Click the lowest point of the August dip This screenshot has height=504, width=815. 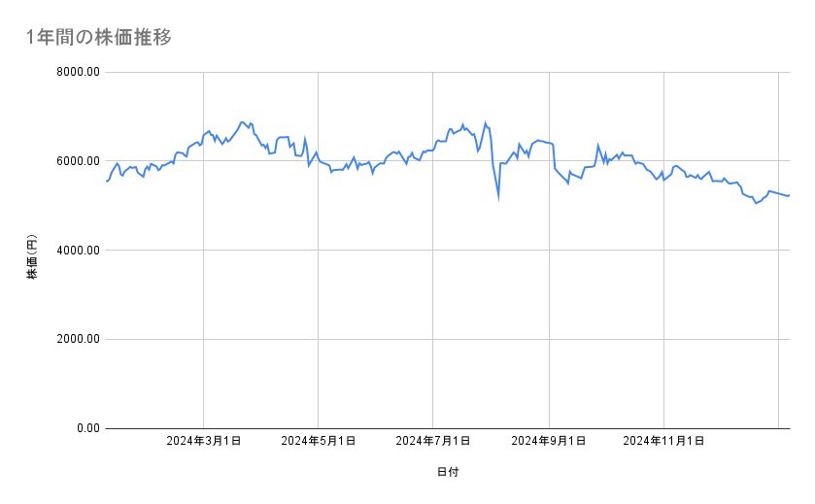pyautogui.click(x=498, y=198)
